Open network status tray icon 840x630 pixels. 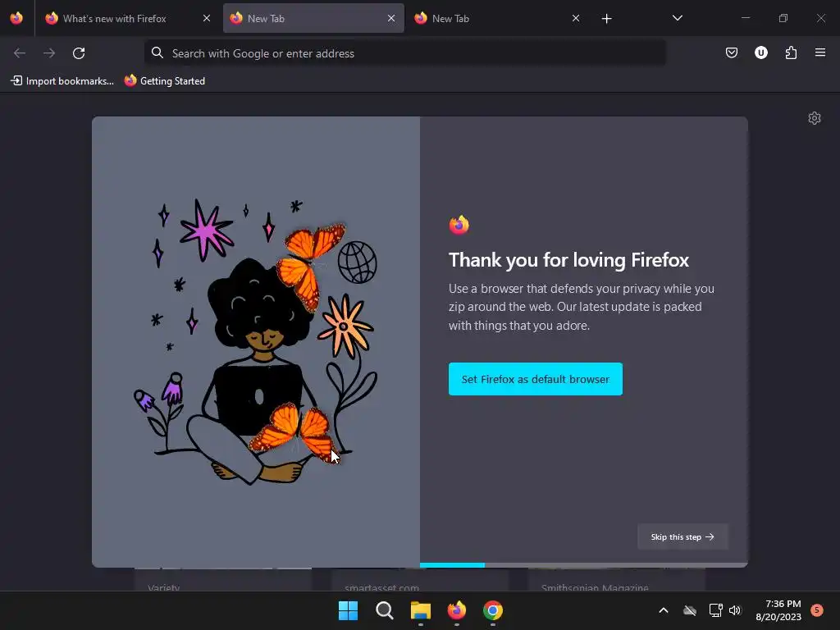(x=715, y=610)
